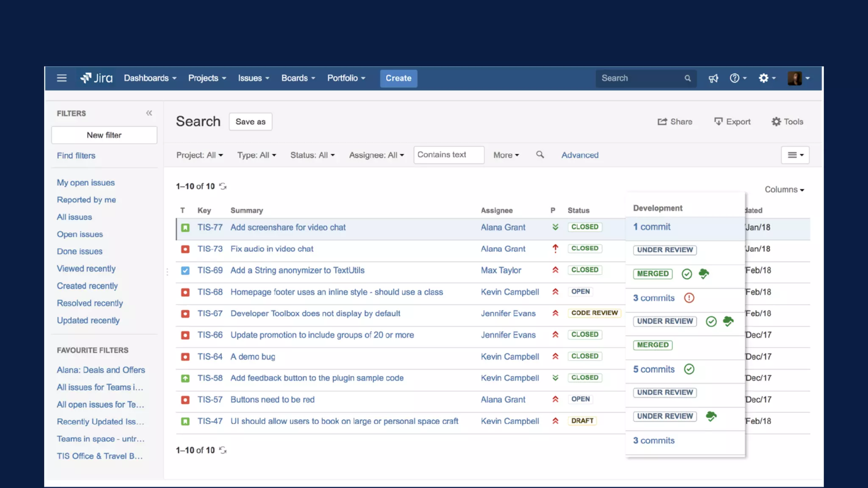The image size is (868, 488).
Task: Click the task type checkbox icon of TIS-69
Action: [x=185, y=270]
